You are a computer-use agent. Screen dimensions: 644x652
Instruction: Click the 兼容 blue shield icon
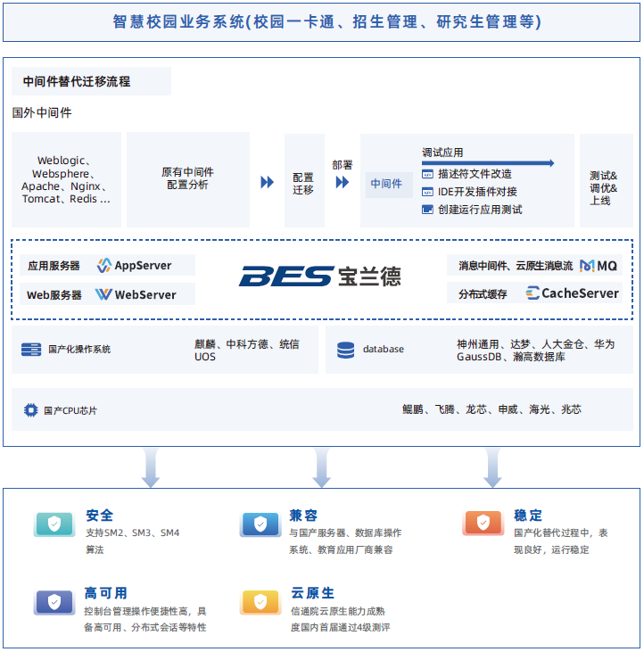(260, 524)
